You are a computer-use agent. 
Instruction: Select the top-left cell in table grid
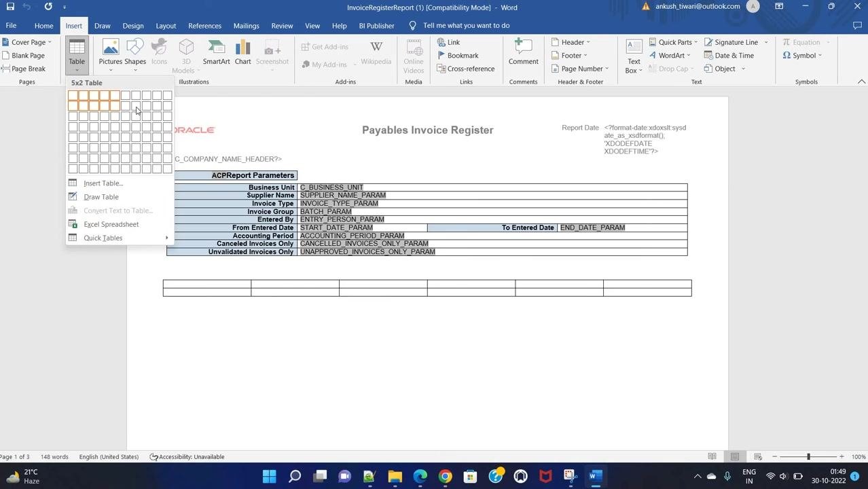click(73, 96)
